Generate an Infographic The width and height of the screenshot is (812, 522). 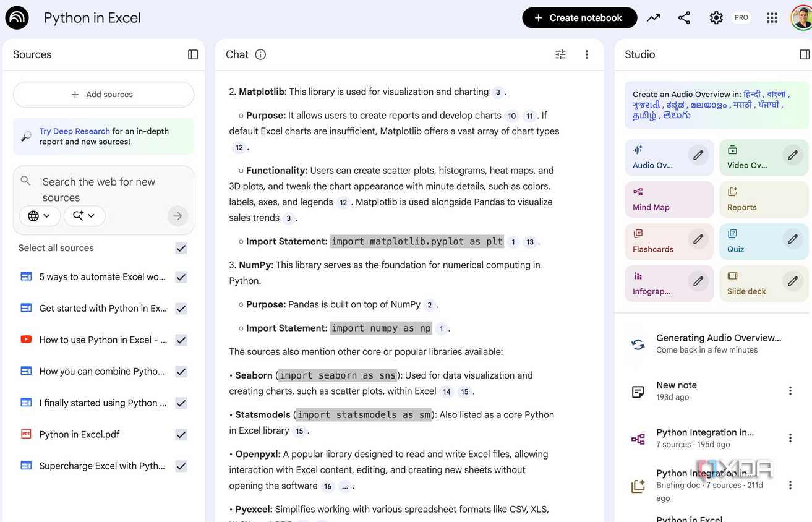669,284
